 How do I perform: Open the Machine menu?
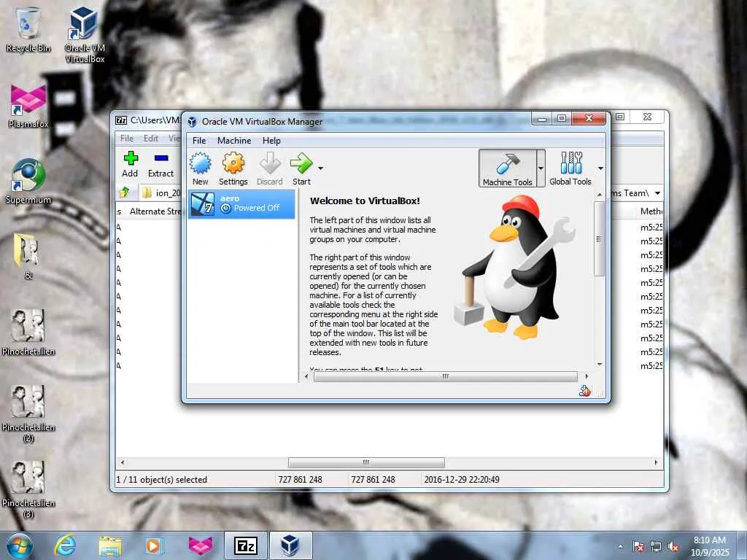click(234, 141)
